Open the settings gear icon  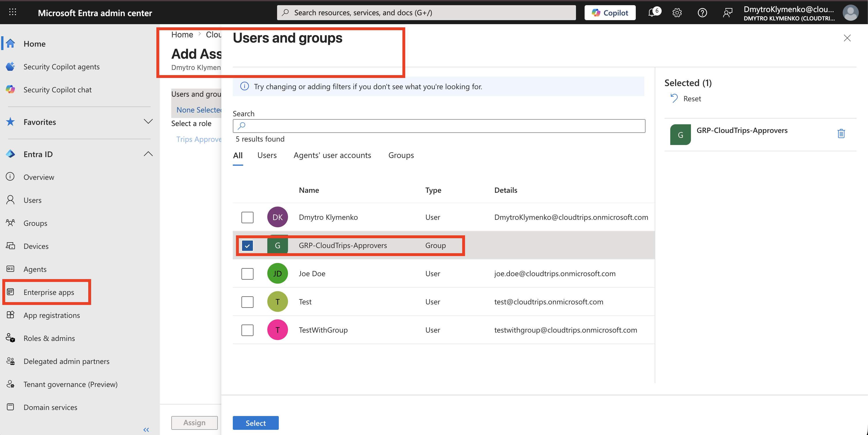point(677,13)
